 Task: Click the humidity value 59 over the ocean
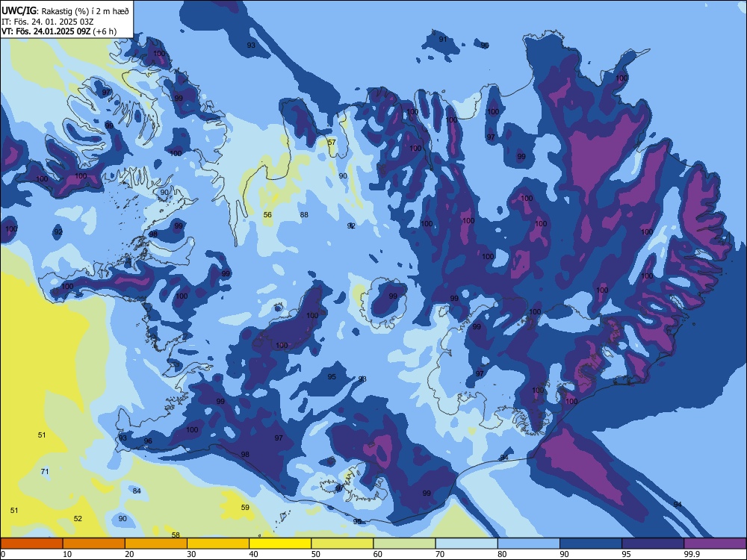pos(245,507)
